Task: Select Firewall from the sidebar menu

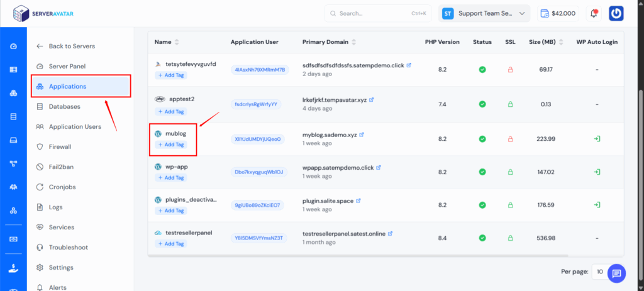Action: tap(60, 146)
